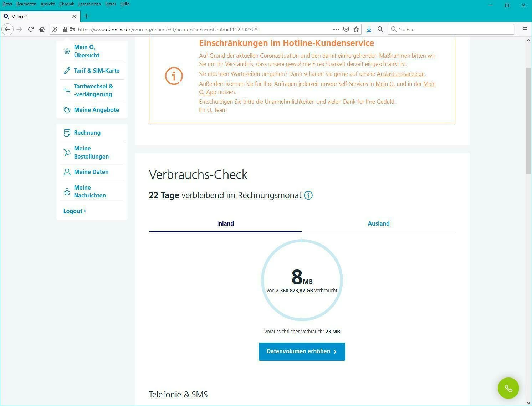Open the downloads panel
The width and height of the screenshot is (532, 406).
(x=369, y=29)
